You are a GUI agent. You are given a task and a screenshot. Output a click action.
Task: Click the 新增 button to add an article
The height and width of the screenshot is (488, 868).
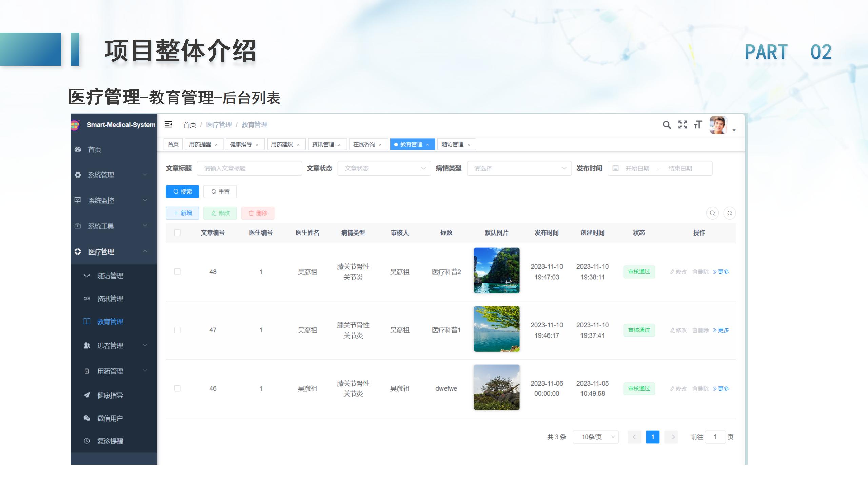point(182,213)
